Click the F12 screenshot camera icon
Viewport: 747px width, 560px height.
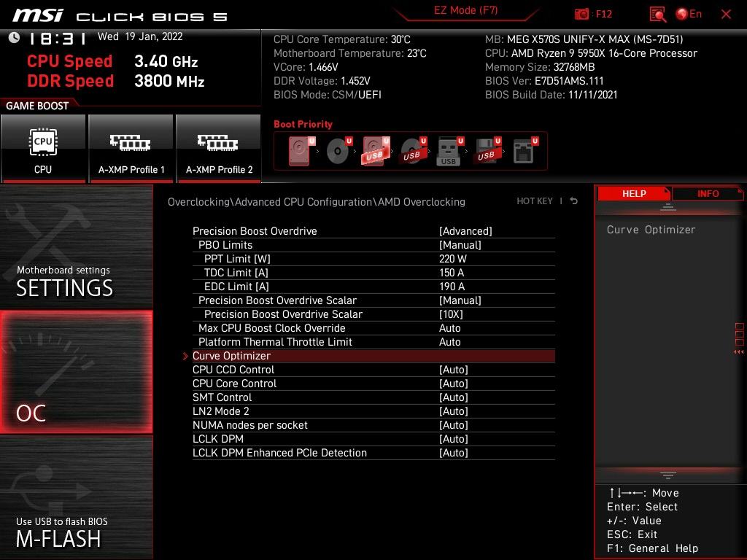point(581,14)
